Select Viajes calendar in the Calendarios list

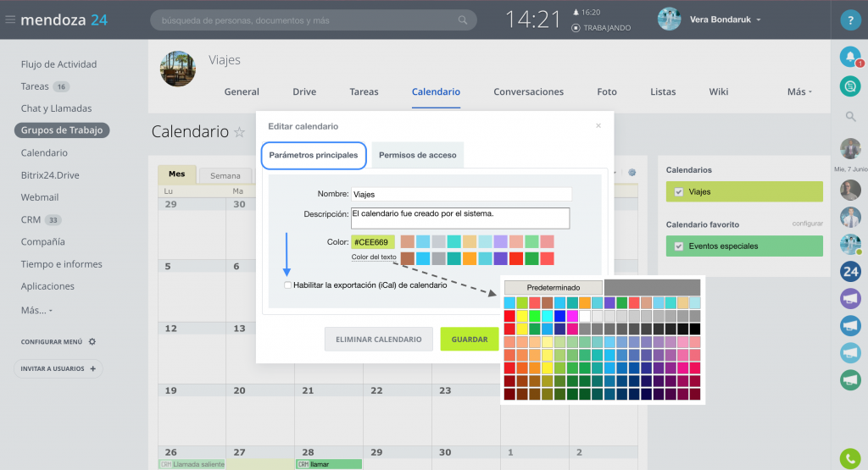(744, 192)
